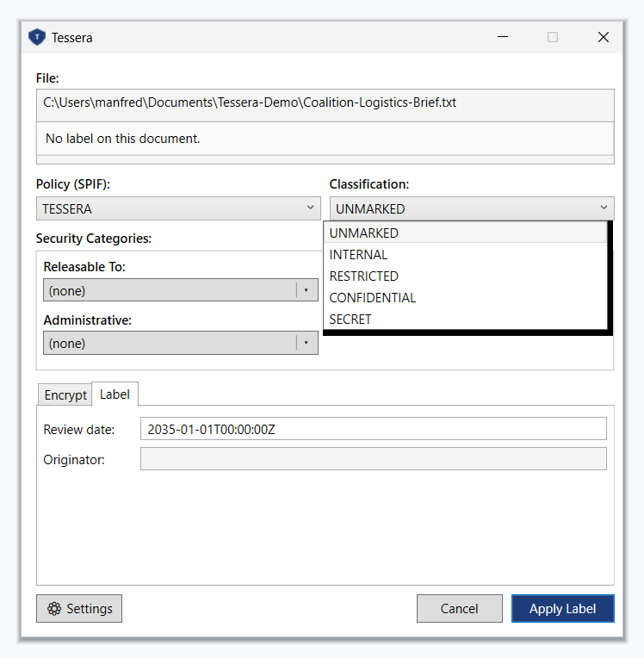Switch to the Encrypt tab
Image resolution: width=644 pixels, height=658 pixels.
pyautogui.click(x=65, y=394)
